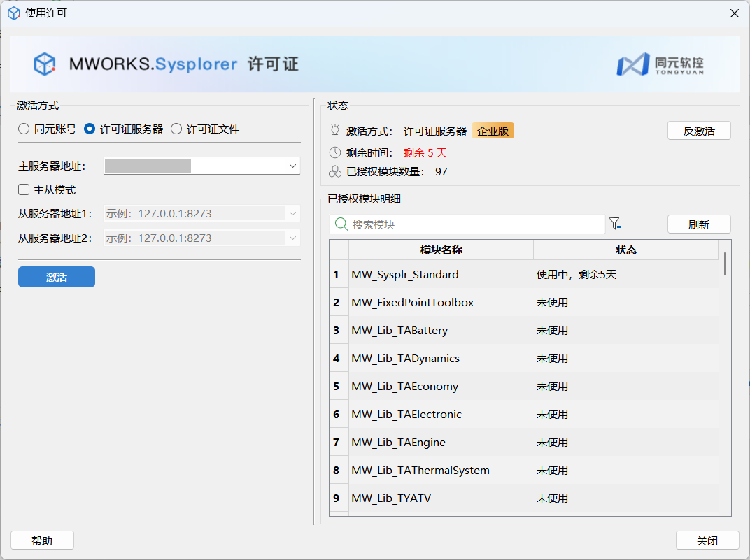The height and width of the screenshot is (560, 750).
Task: Expand the 主服务器地址 dropdown
Action: [292, 166]
